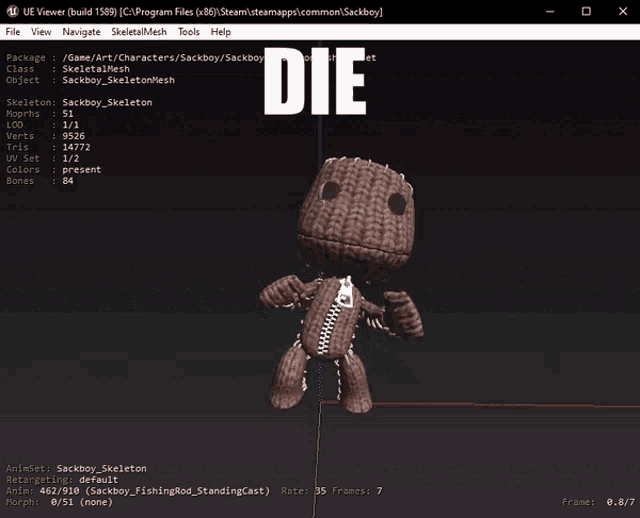Click the anim name 'Sackboy_FishingRod_StandingCast'

tap(180, 491)
